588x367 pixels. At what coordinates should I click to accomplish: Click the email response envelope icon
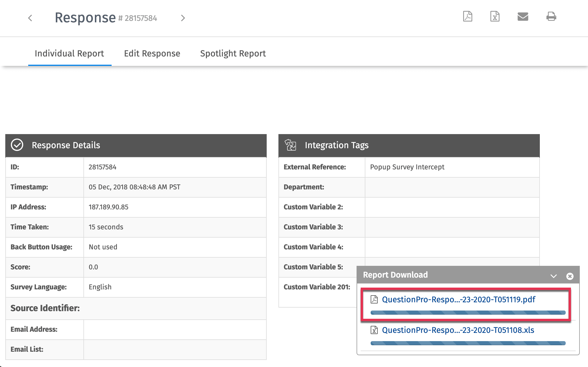(x=523, y=16)
